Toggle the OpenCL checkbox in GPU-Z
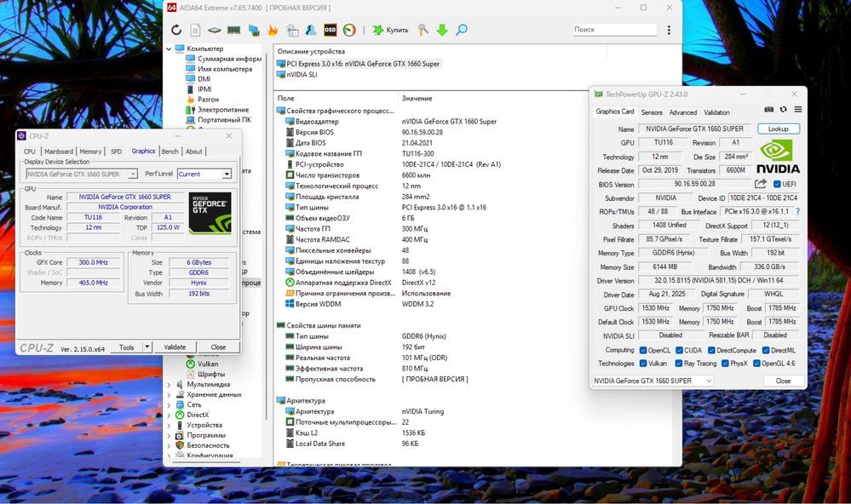 tap(643, 351)
